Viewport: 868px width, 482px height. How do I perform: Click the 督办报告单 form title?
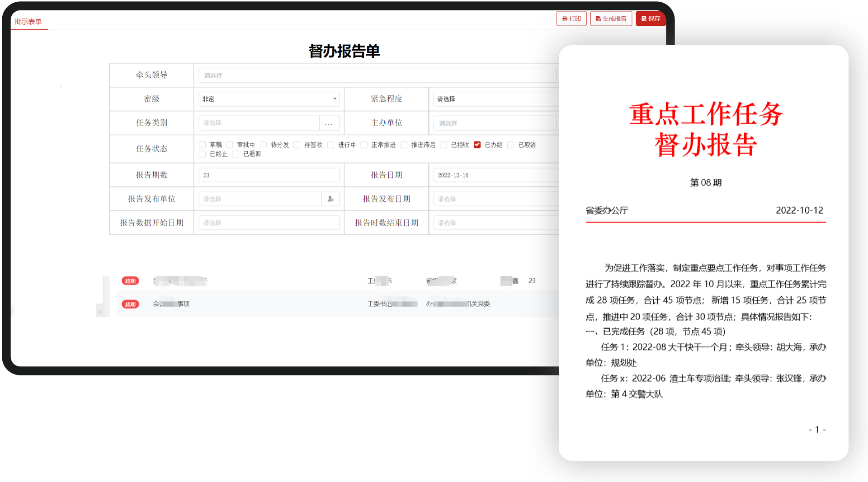344,51
